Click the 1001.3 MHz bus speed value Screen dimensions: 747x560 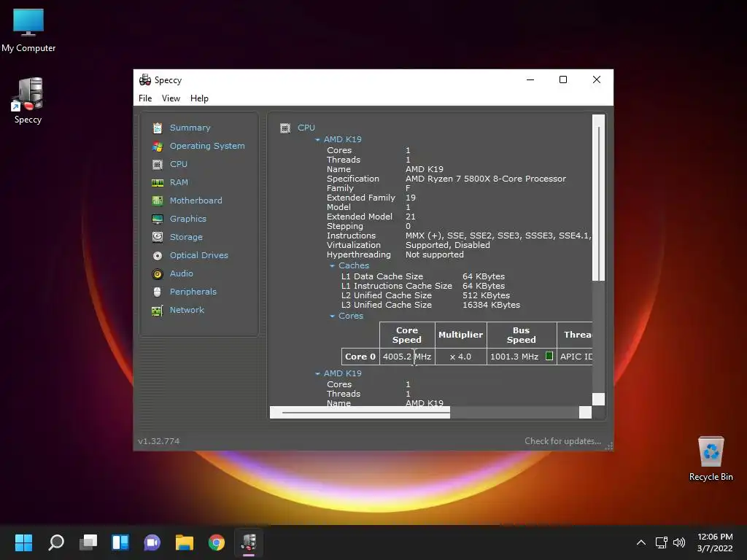(x=514, y=357)
